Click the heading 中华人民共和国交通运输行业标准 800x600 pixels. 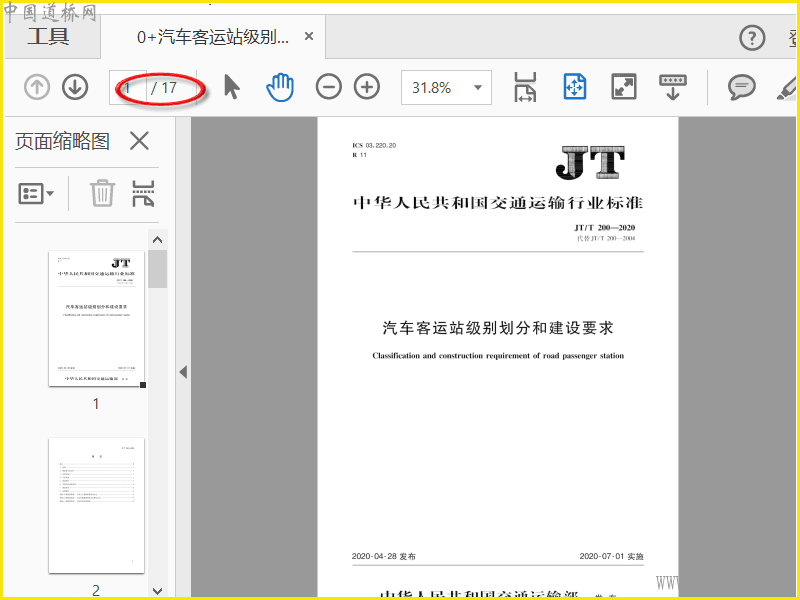(498, 203)
